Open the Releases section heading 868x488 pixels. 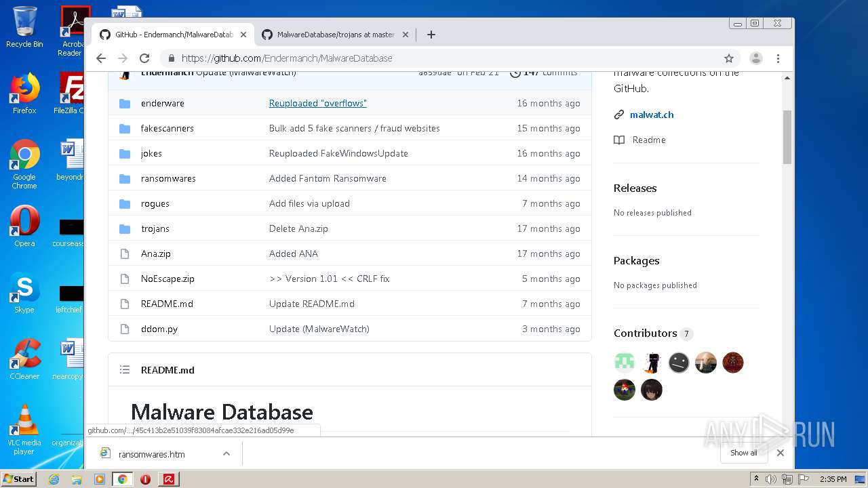(x=635, y=188)
